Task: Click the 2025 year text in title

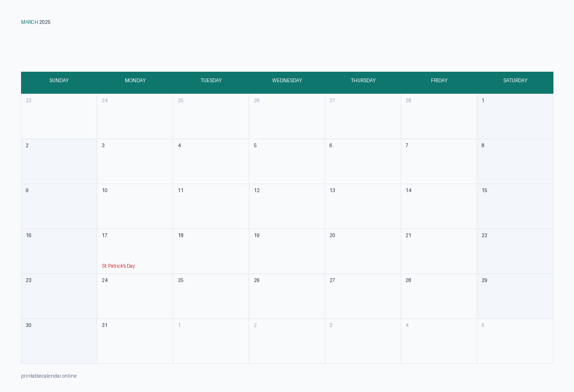Action: point(45,22)
